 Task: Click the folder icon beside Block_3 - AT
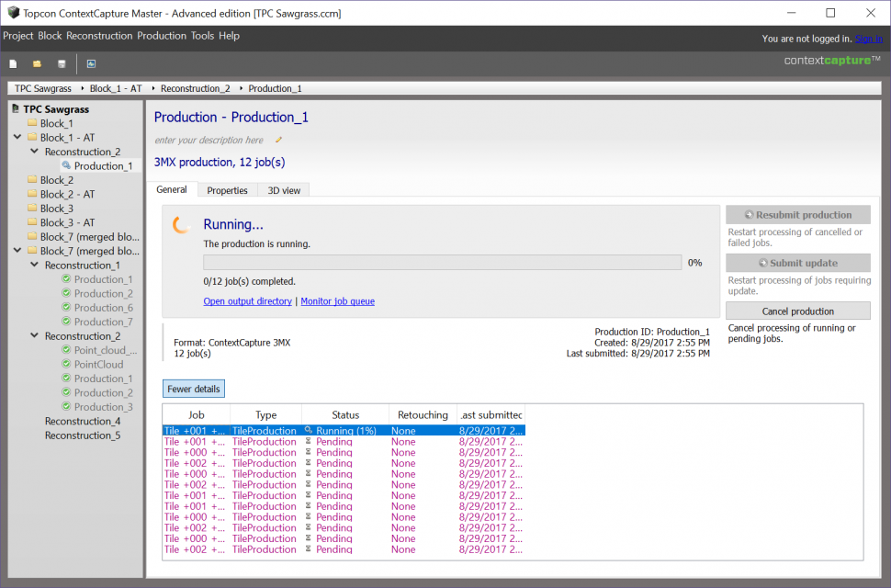[x=32, y=222]
